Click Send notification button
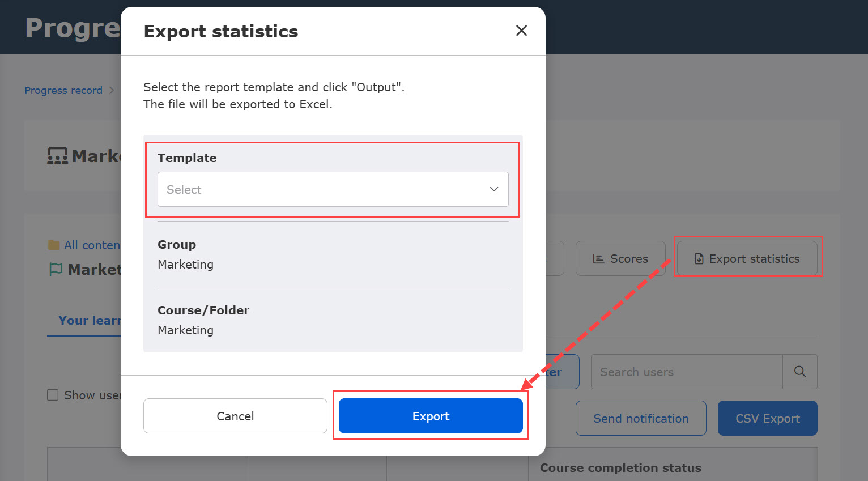Screen dimensions: 868x481 [641, 418]
